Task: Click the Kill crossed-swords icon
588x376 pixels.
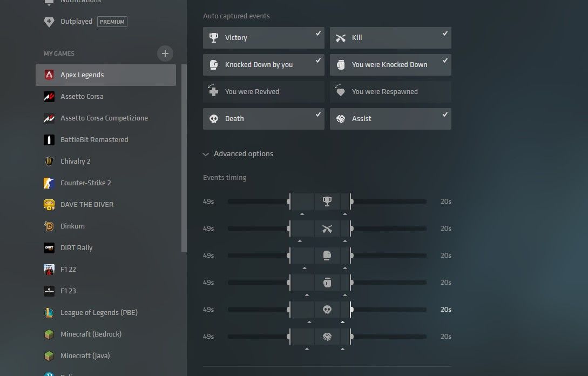Action: [x=340, y=37]
